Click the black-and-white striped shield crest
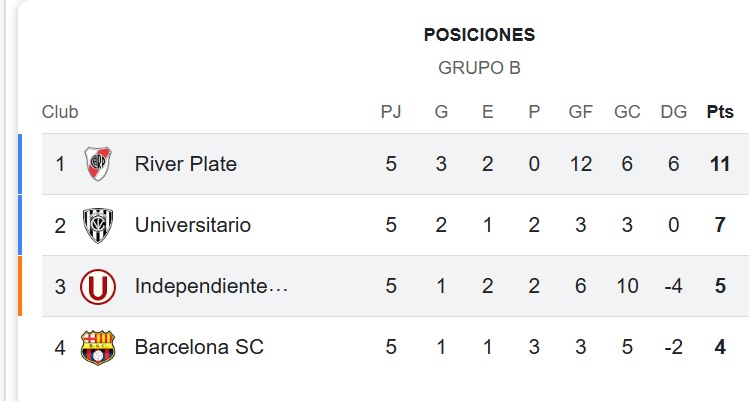The image size is (749, 420). click(98, 225)
